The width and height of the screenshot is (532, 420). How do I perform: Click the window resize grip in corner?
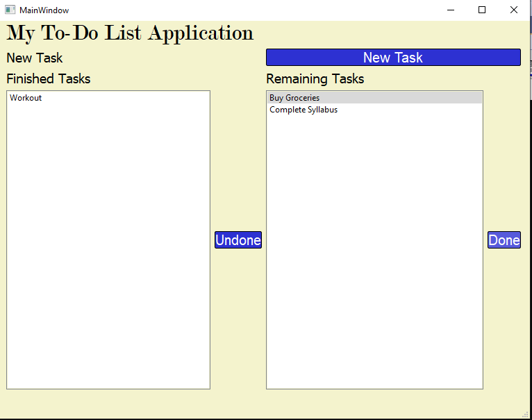pos(526,414)
